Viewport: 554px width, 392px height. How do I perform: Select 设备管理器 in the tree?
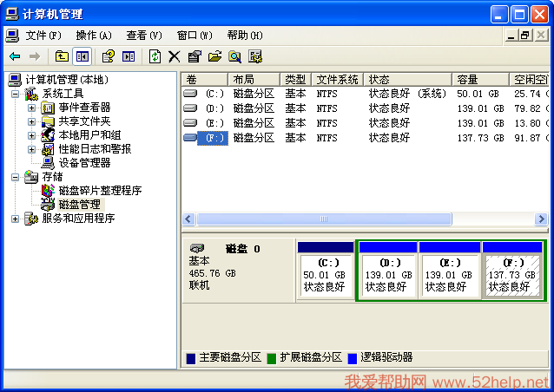point(84,163)
